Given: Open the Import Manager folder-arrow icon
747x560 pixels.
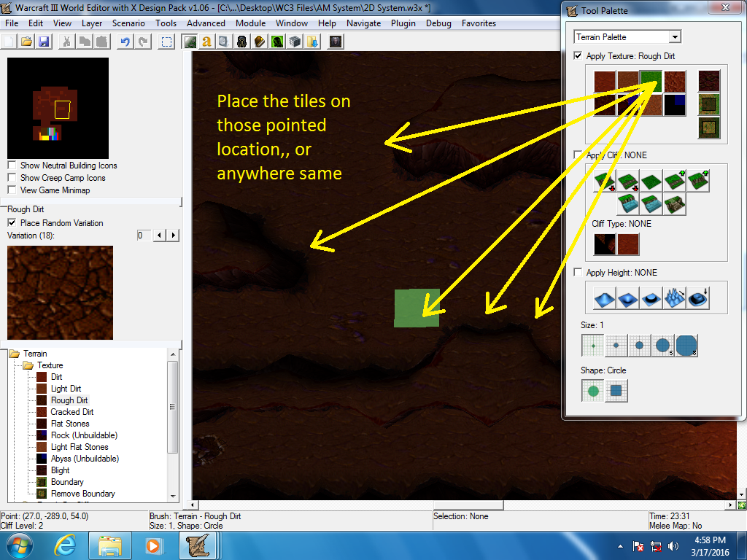Looking at the screenshot, I should 312,42.
